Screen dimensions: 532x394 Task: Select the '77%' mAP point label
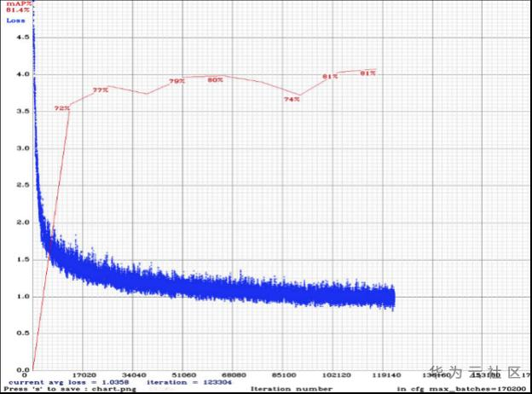101,90
